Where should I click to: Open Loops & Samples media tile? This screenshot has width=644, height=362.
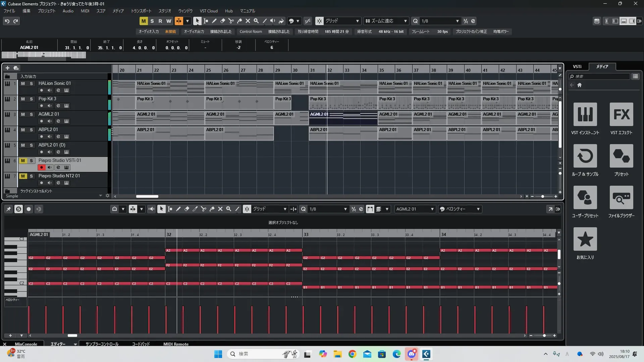[585, 156]
